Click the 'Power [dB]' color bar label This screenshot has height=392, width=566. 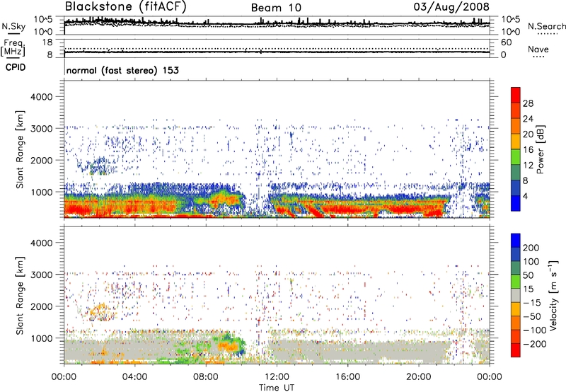pyautogui.click(x=540, y=150)
